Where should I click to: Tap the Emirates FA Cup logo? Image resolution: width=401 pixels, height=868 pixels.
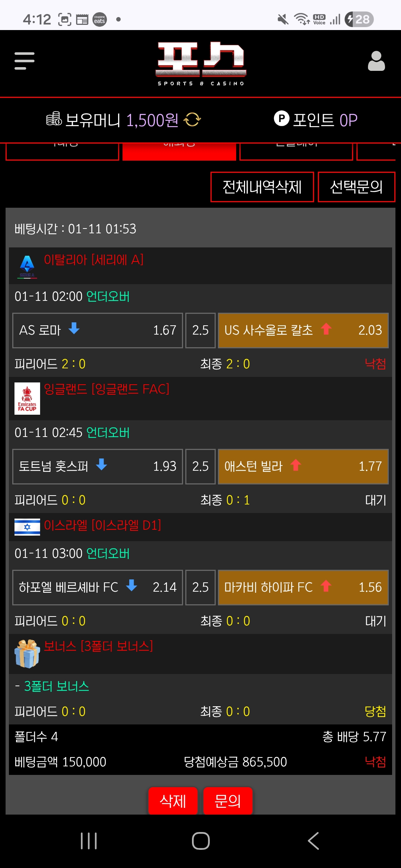point(27,398)
